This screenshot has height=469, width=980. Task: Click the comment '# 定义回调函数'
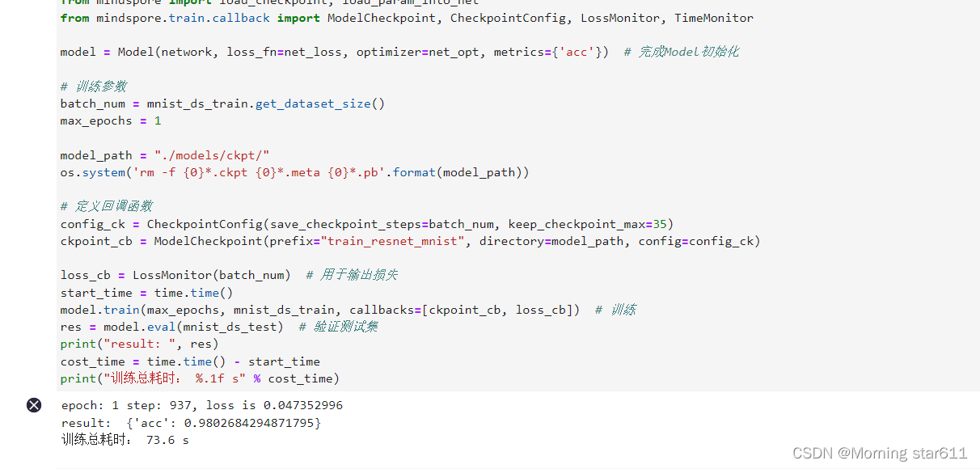106,206
